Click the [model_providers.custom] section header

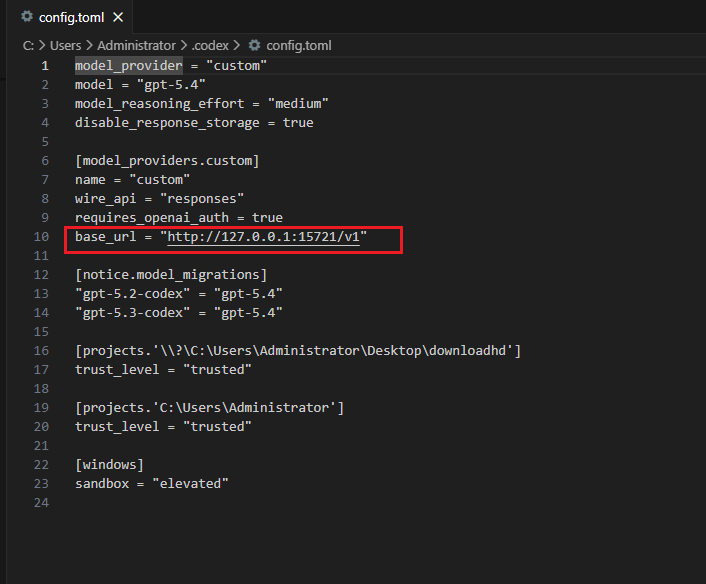click(x=167, y=161)
